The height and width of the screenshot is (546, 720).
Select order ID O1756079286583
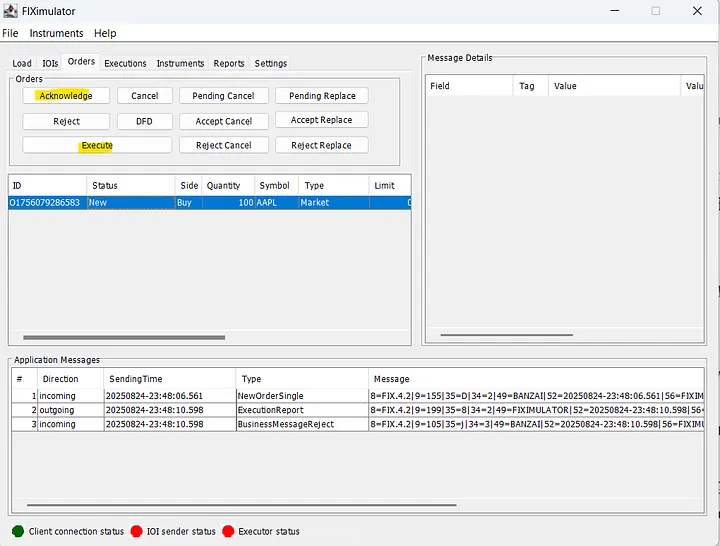point(48,203)
